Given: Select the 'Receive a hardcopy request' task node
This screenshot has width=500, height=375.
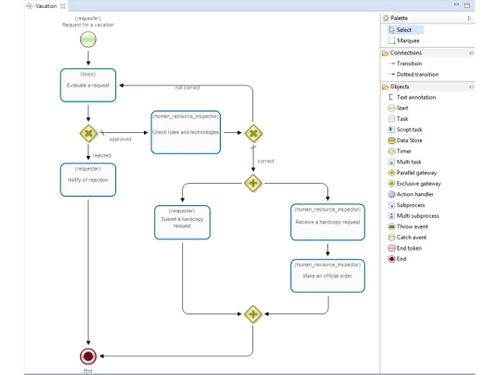Looking at the screenshot, I should point(328,222).
